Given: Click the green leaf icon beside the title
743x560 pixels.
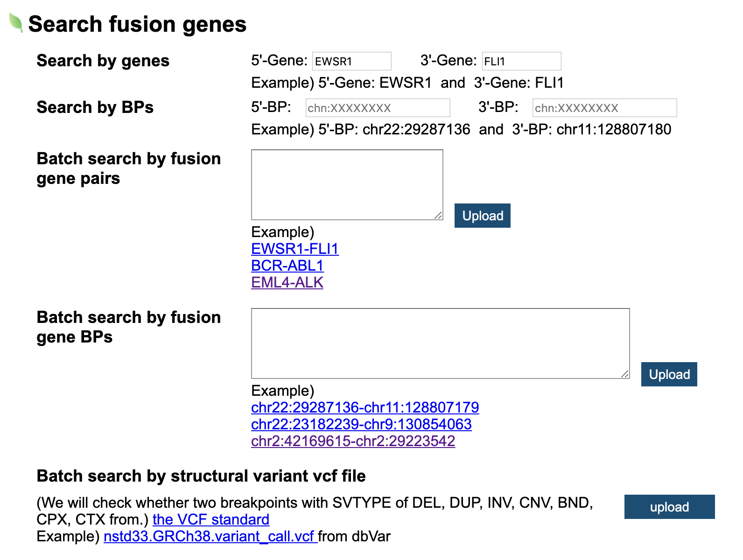Looking at the screenshot, I should pos(16,23).
